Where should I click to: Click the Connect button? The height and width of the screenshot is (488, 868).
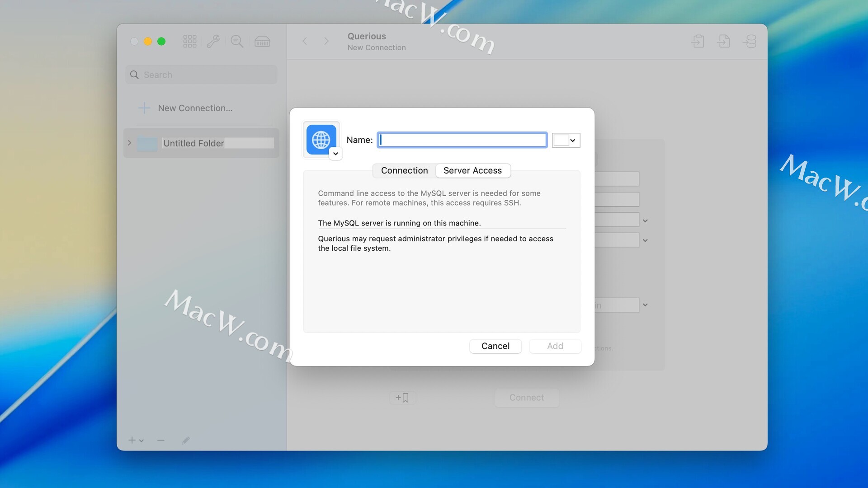527,398
